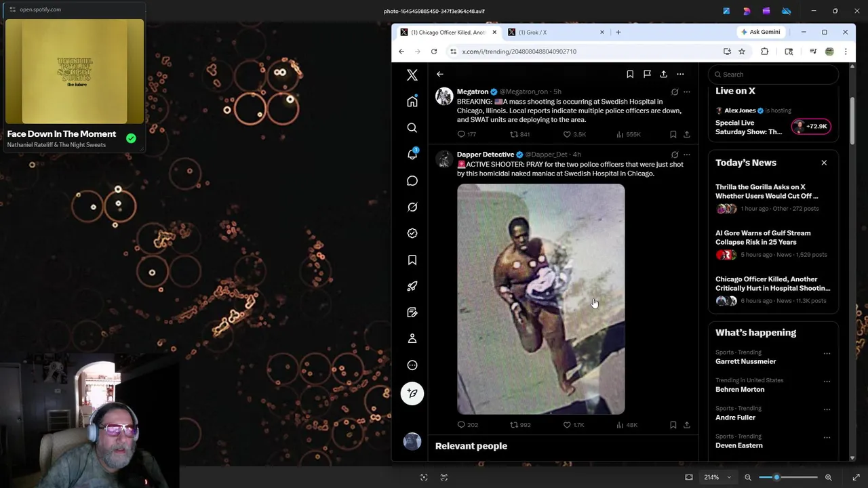The image size is (868, 488).
Task: Click the round white compose Post button
Action: click(412, 394)
